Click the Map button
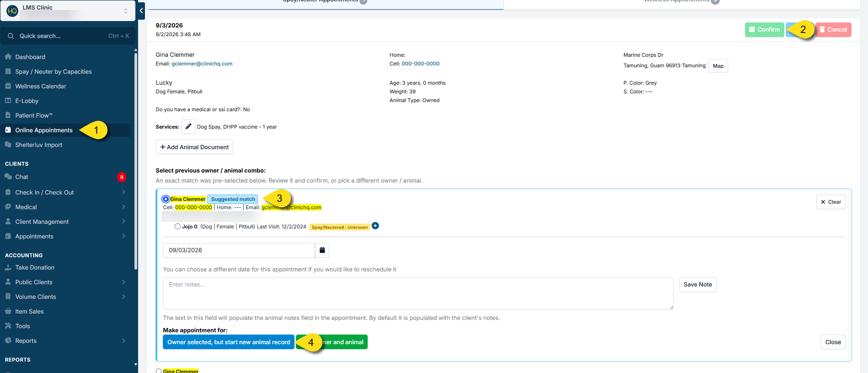Screen dimensions: 868x373 (718, 66)
